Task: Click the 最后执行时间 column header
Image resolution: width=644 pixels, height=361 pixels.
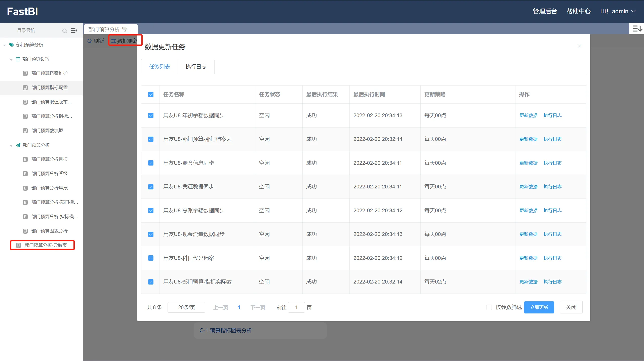Action: [369, 94]
